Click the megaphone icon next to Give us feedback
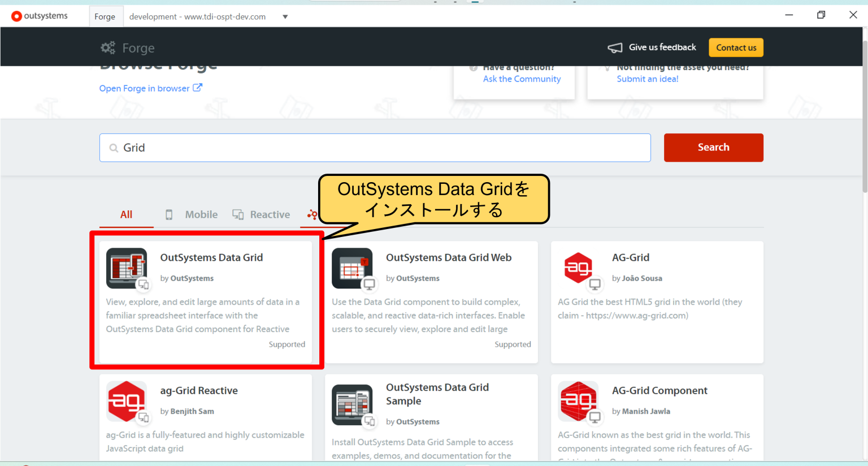This screenshot has width=868, height=466. pyautogui.click(x=614, y=48)
